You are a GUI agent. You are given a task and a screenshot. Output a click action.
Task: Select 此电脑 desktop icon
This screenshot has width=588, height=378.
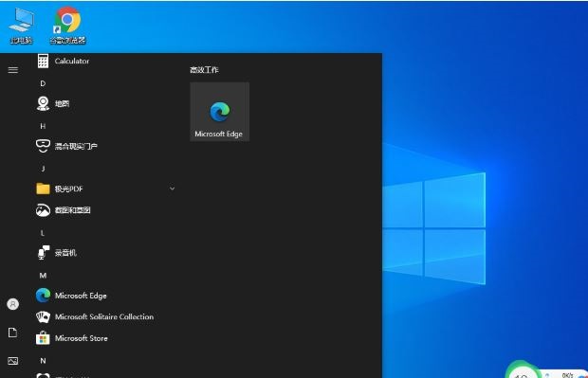click(x=22, y=26)
